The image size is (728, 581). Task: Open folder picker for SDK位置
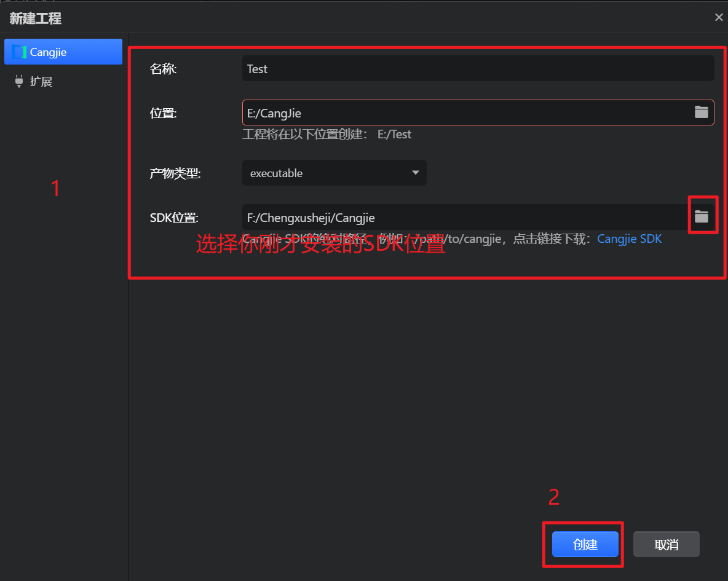point(701,216)
